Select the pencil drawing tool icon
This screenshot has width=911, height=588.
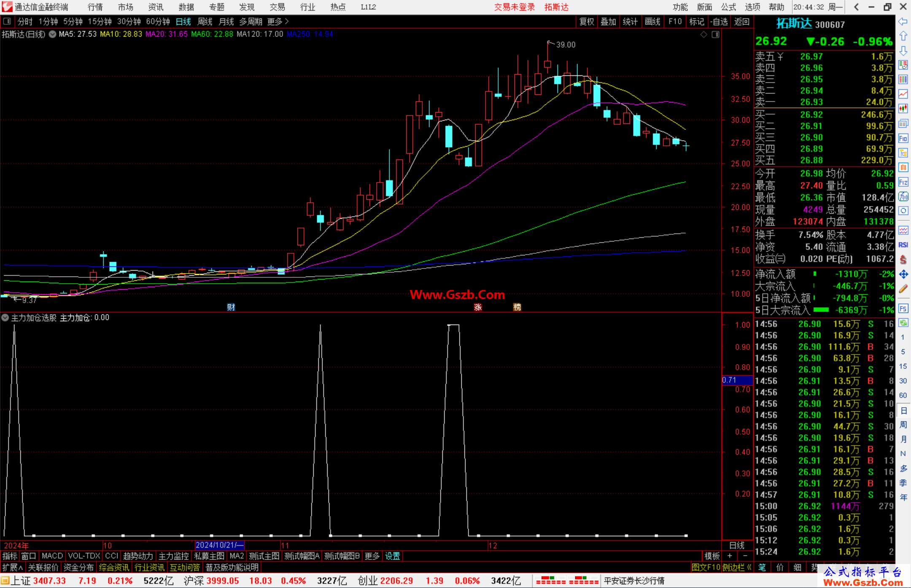click(903, 289)
